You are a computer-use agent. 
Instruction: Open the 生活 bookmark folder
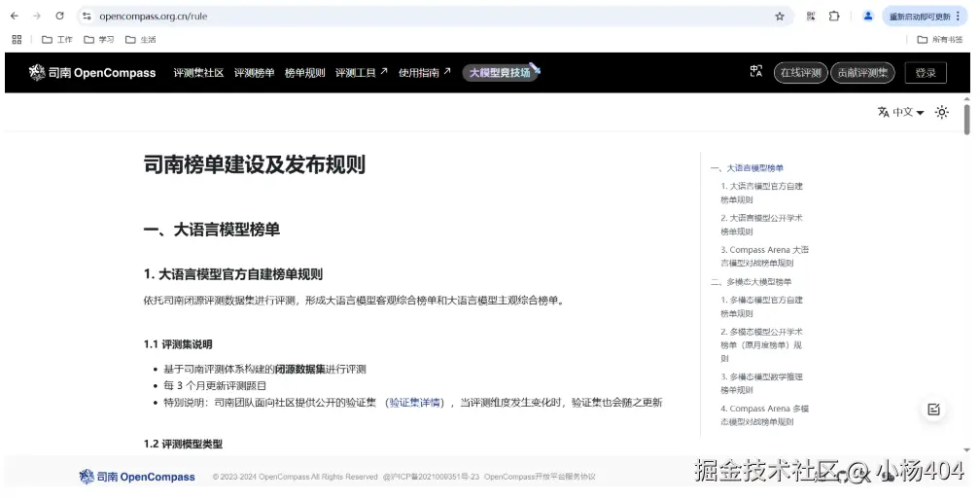[141, 39]
